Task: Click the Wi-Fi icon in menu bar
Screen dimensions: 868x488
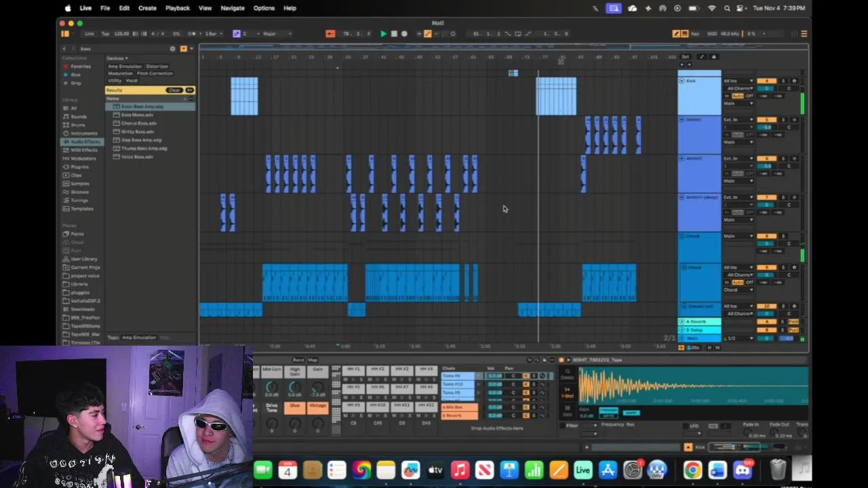Action: pos(712,8)
